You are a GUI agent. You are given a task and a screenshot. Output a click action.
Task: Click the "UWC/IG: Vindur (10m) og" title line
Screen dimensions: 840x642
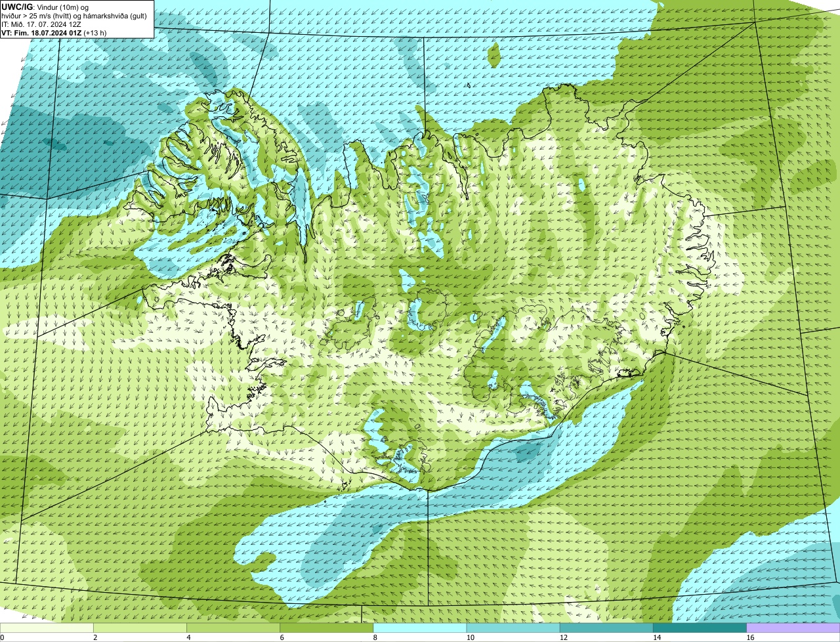(x=45, y=7)
